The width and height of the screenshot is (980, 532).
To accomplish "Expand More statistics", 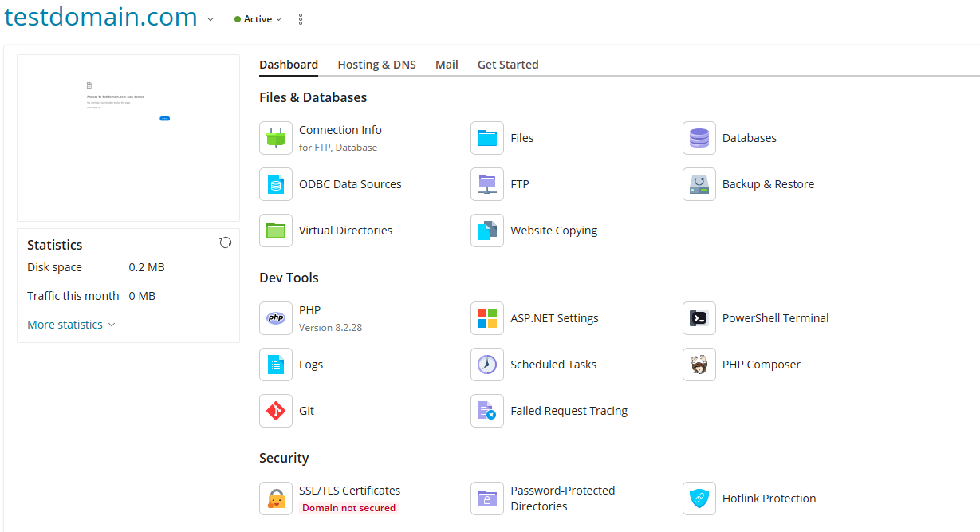I will (71, 325).
